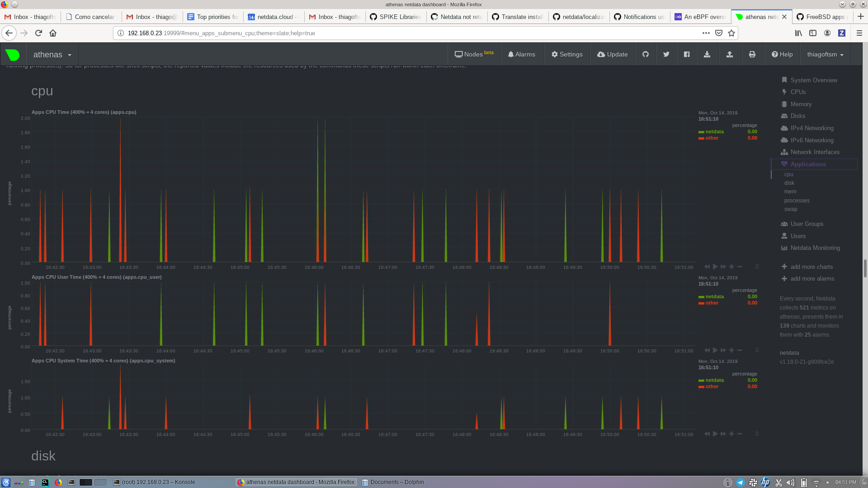Click the print dashboard icon

point(752,54)
